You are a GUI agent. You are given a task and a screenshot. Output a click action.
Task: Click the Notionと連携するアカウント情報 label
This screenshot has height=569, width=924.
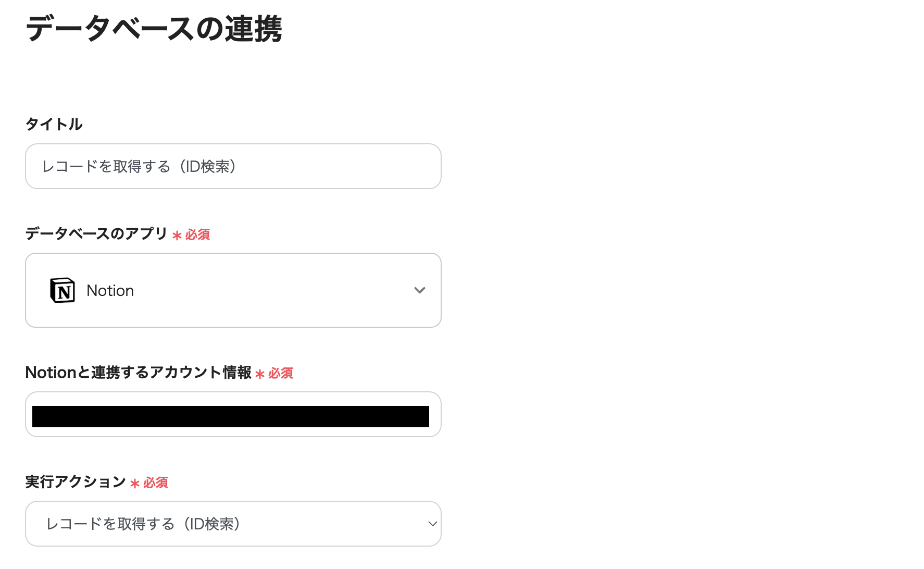(138, 373)
